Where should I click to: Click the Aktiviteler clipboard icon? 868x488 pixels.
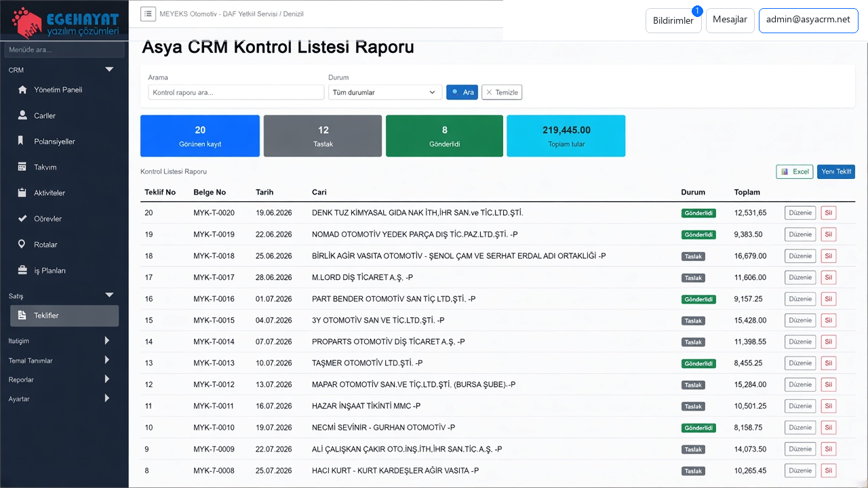point(22,192)
